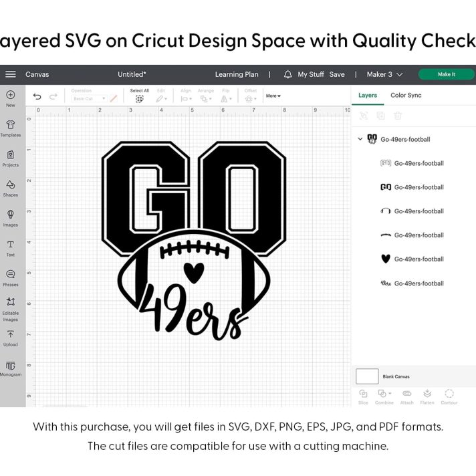The width and height of the screenshot is (476, 476).
Task: Click the Delete trash icon in Layers
Action: 398,116
